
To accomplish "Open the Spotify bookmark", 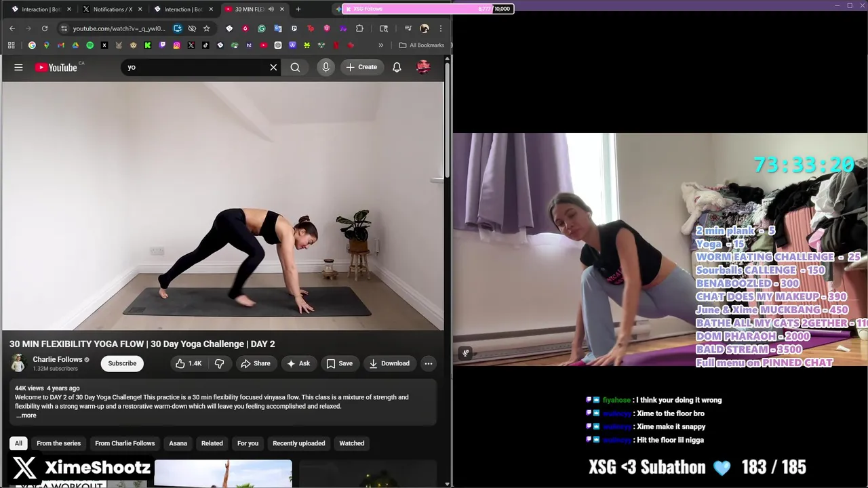I will (x=90, y=45).
